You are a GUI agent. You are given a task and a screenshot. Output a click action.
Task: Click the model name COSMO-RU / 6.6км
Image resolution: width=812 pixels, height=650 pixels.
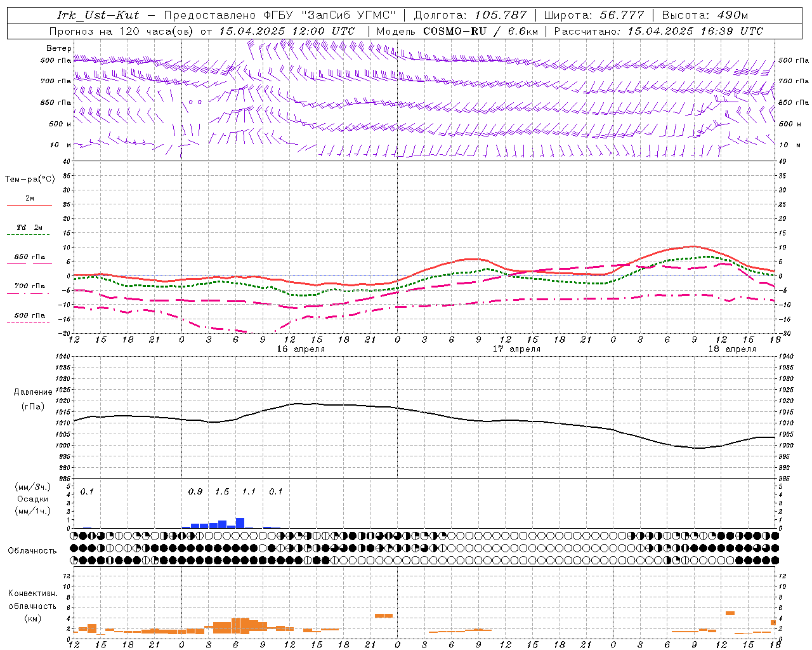click(x=480, y=31)
